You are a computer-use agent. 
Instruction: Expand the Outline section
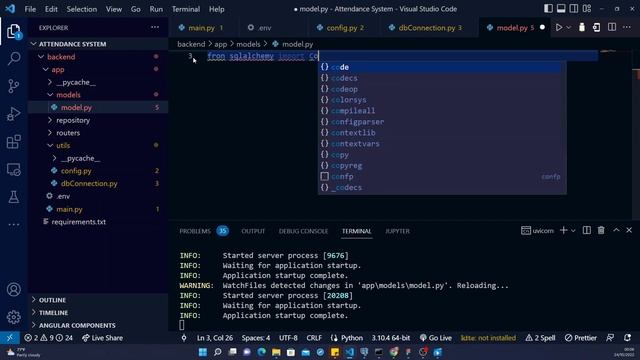click(x=52, y=300)
